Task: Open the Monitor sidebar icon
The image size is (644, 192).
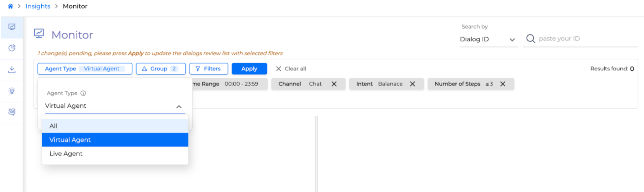Action: (12, 27)
